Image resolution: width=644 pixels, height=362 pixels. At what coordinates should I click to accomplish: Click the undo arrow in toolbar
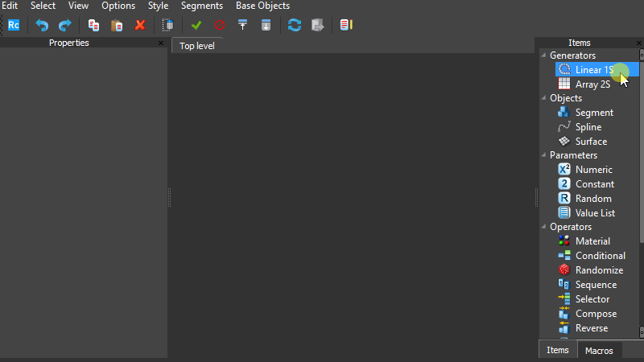click(x=42, y=25)
